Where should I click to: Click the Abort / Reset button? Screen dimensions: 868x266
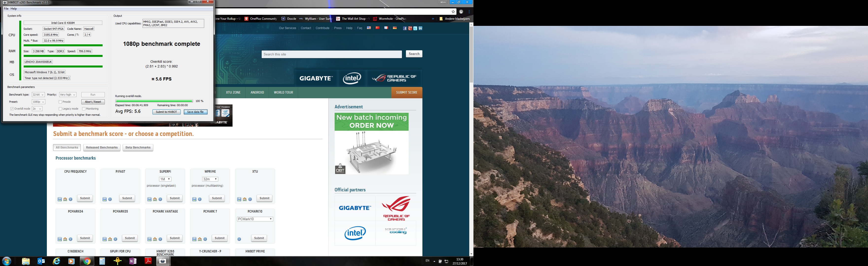93,102
